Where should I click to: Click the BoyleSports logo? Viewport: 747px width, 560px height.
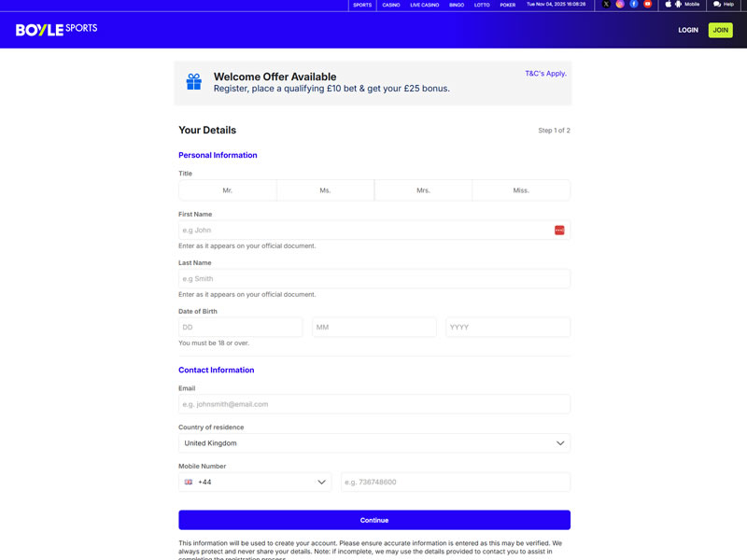tap(56, 29)
